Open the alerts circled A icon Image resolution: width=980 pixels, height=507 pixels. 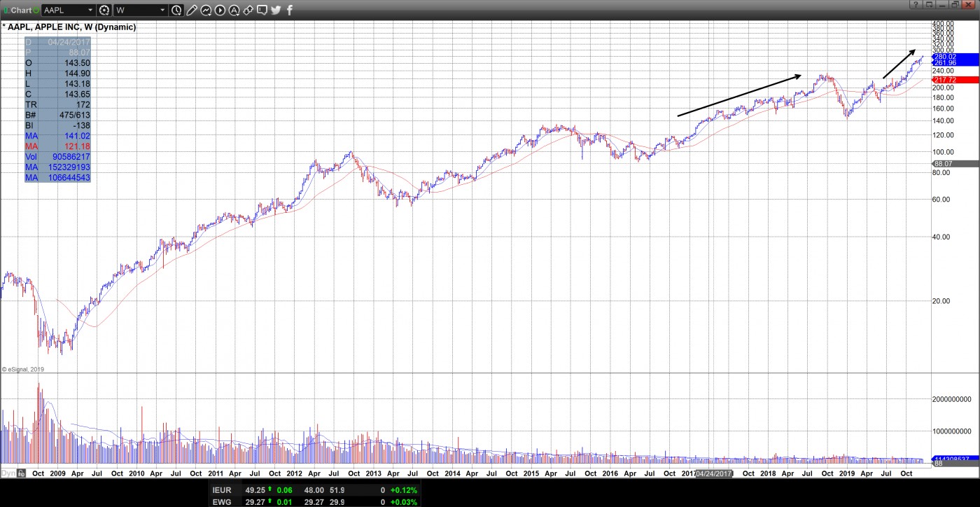click(234, 10)
